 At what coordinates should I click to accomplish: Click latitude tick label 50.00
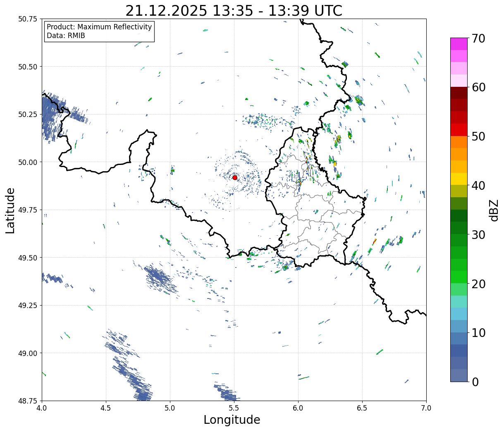27,162
